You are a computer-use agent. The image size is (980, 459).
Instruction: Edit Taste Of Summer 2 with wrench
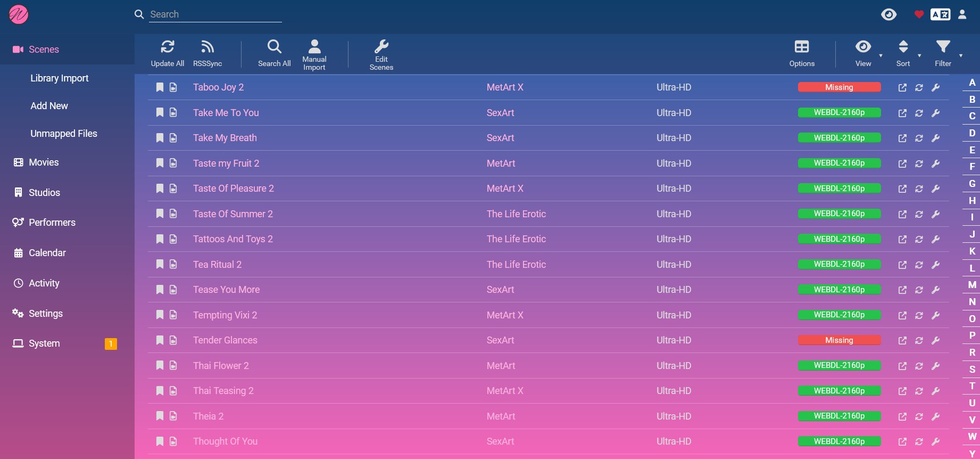pyautogui.click(x=936, y=214)
